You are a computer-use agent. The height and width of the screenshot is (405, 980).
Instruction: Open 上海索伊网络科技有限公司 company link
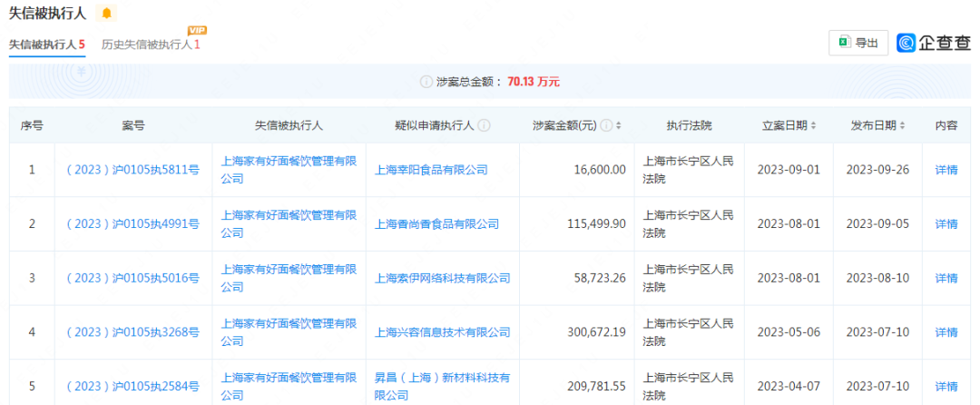coord(442,278)
